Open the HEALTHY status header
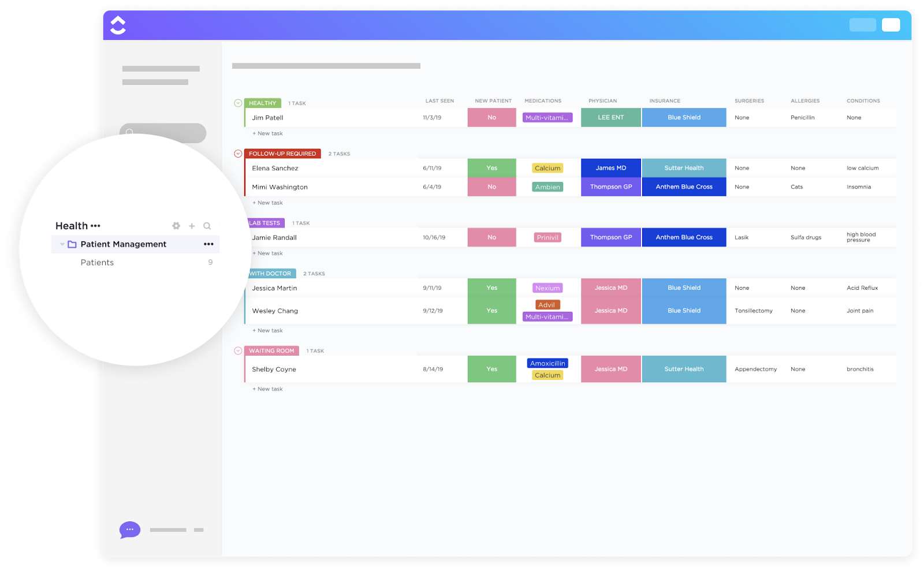The height and width of the screenshot is (571, 924). (263, 103)
